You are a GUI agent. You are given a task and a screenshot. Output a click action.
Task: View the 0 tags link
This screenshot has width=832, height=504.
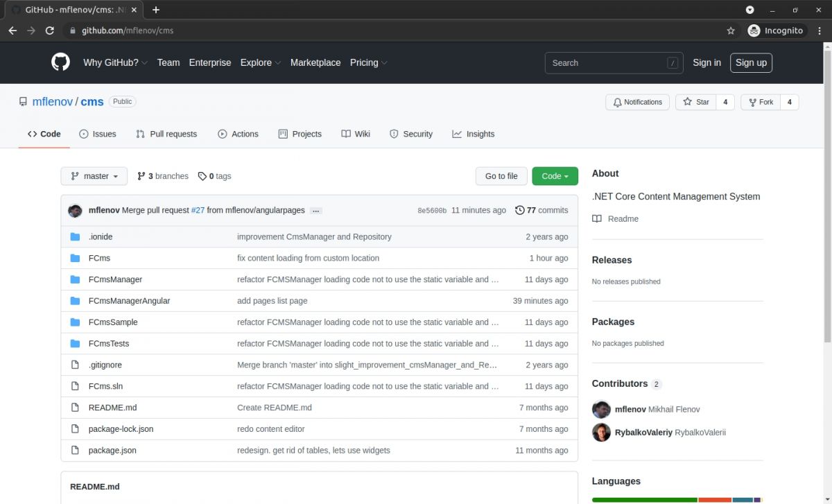pos(214,176)
